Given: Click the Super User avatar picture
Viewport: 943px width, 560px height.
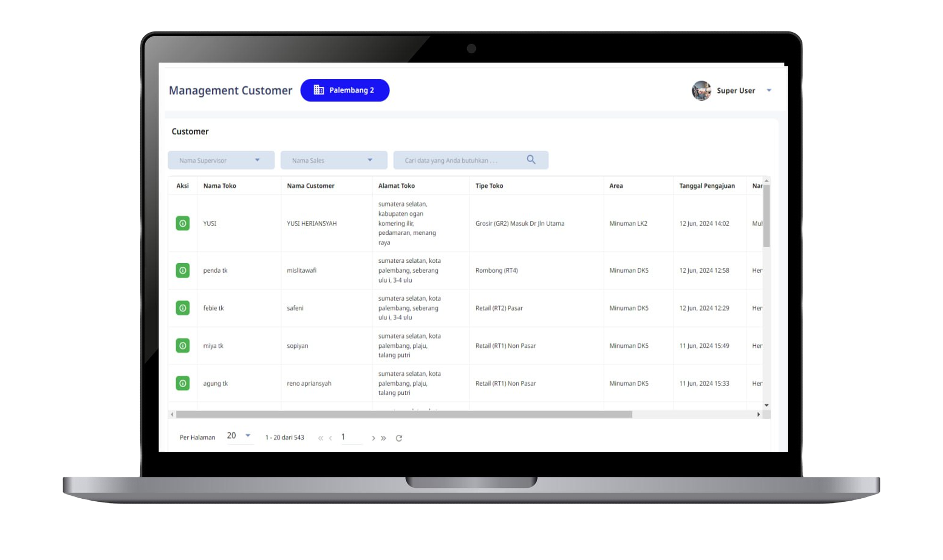Looking at the screenshot, I should click(x=701, y=90).
